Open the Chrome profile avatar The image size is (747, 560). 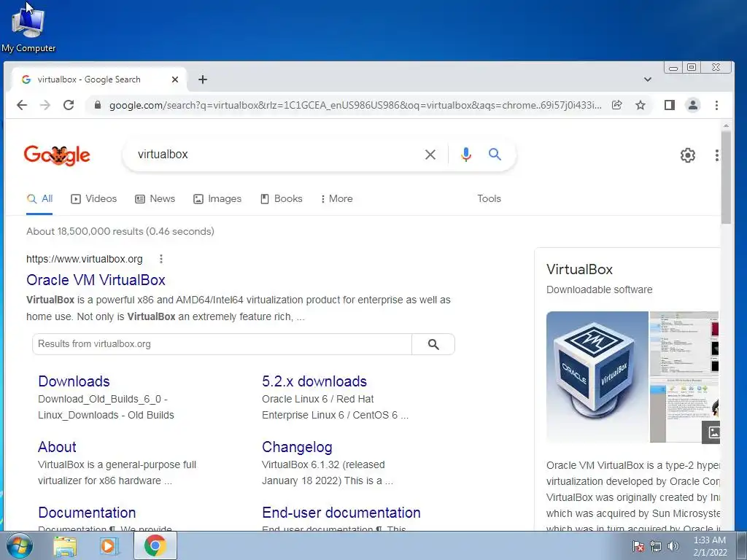click(x=693, y=105)
